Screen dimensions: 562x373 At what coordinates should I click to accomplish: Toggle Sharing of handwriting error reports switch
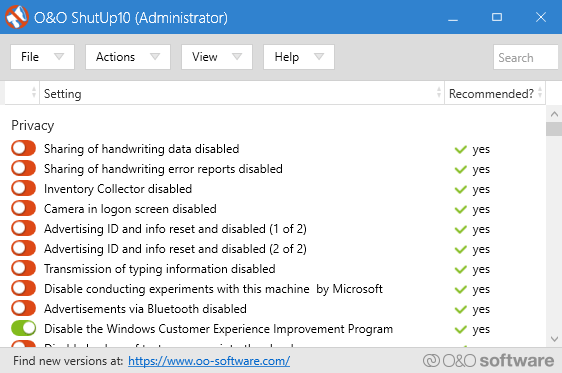pyautogui.click(x=24, y=168)
